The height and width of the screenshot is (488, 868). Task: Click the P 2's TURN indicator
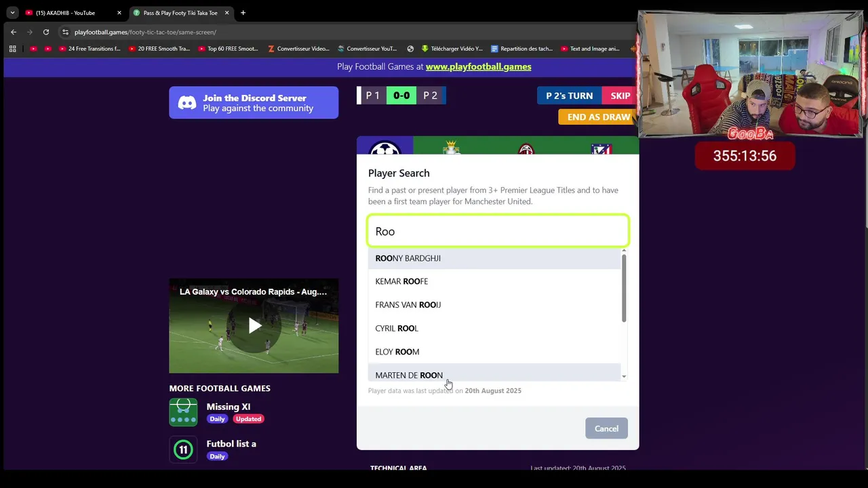pyautogui.click(x=569, y=96)
